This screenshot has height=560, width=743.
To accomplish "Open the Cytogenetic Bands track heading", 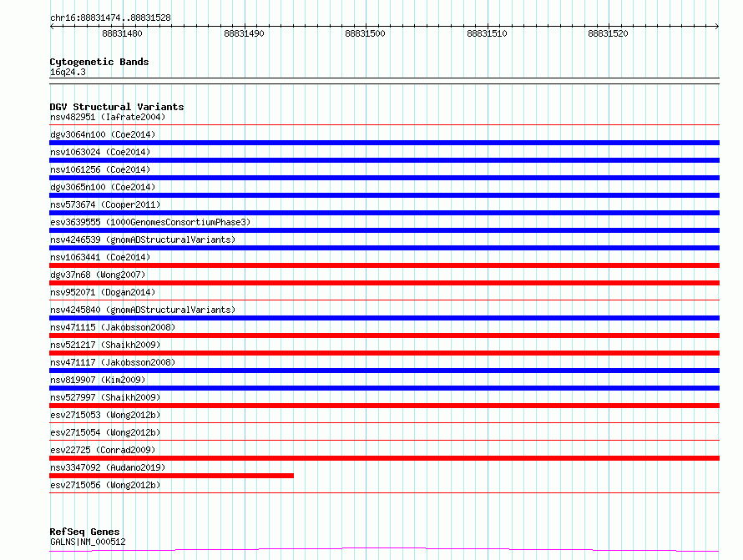I will click(99, 62).
